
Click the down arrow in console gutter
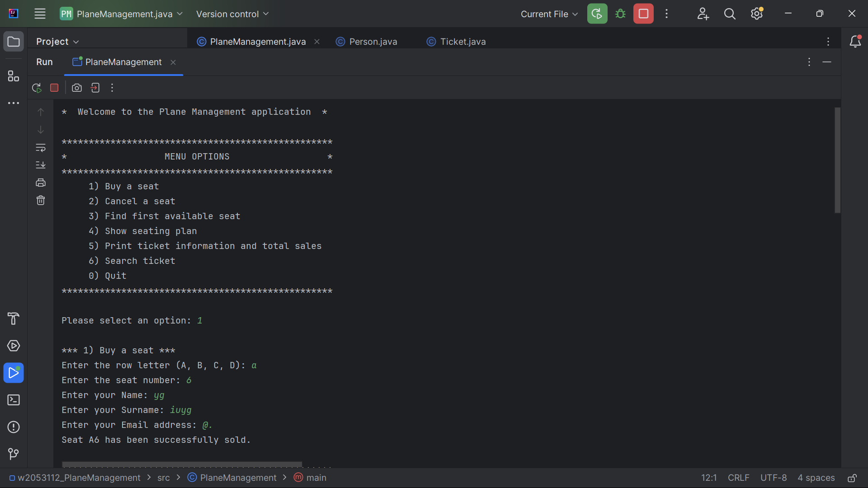(x=41, y=130)
